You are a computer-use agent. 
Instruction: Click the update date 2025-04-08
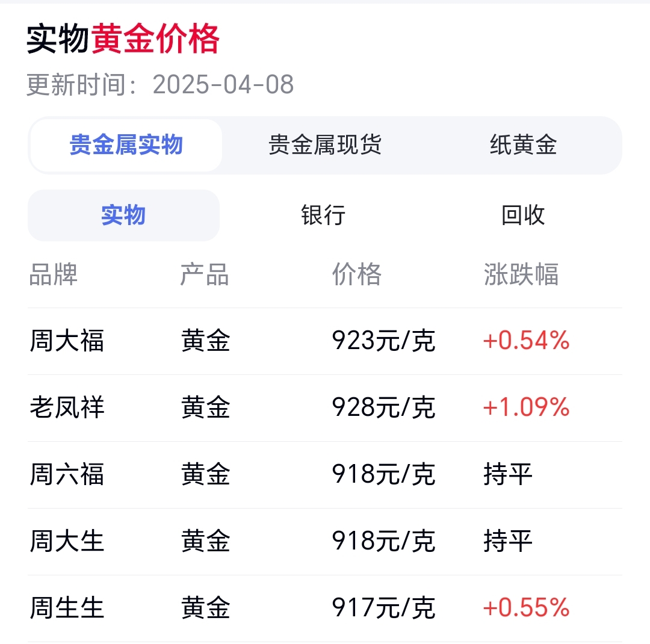(x=221, y=85)
